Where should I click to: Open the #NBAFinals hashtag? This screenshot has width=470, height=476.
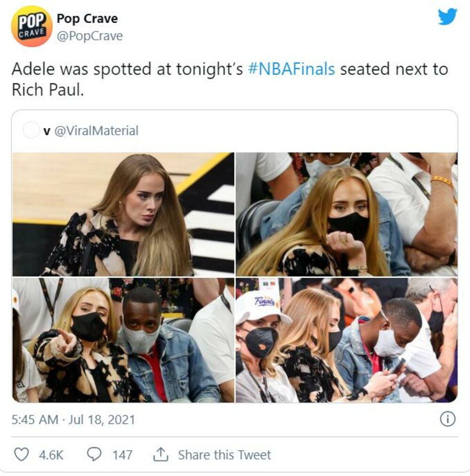point(291,69)
